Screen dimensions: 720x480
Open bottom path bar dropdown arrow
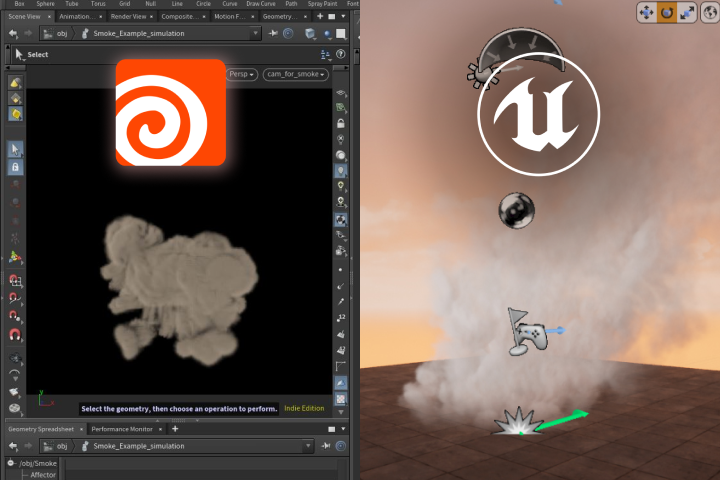[x=308, y=446]
